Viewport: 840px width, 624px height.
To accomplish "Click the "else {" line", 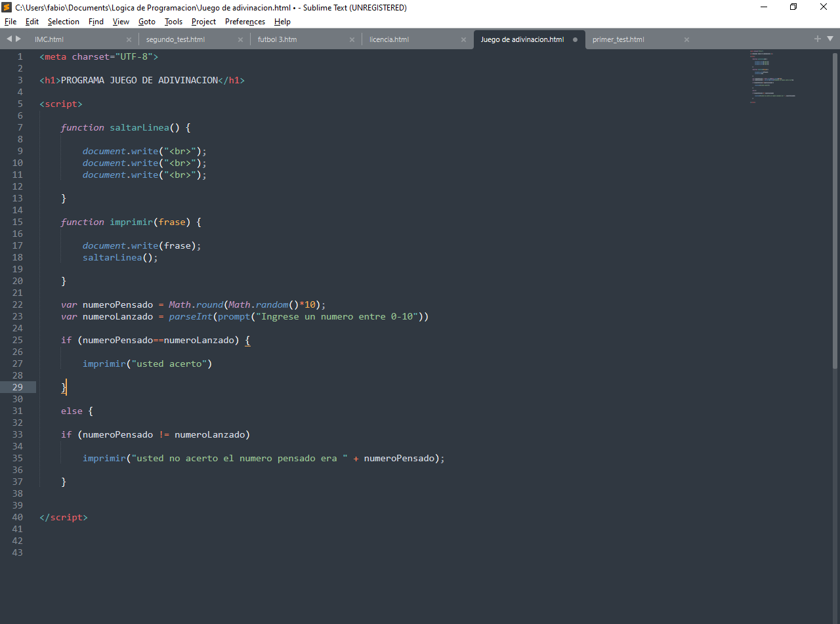I will [x=77, y=411].
